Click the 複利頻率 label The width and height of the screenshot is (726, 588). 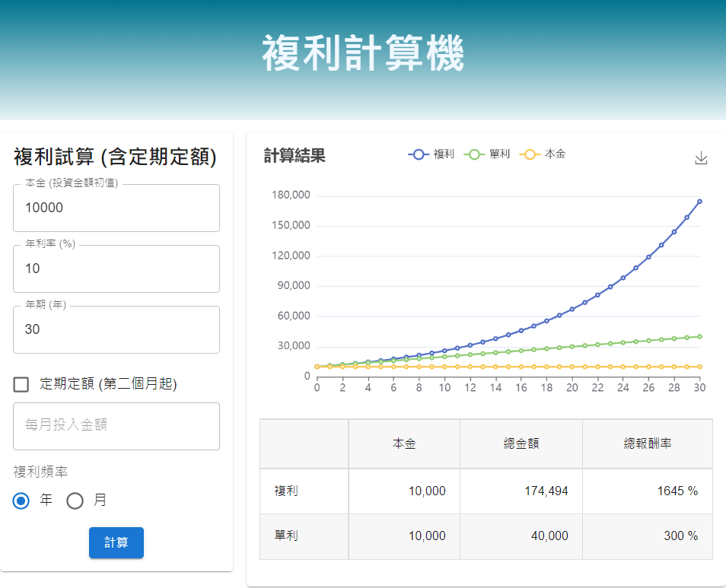[x=41, y=472]
